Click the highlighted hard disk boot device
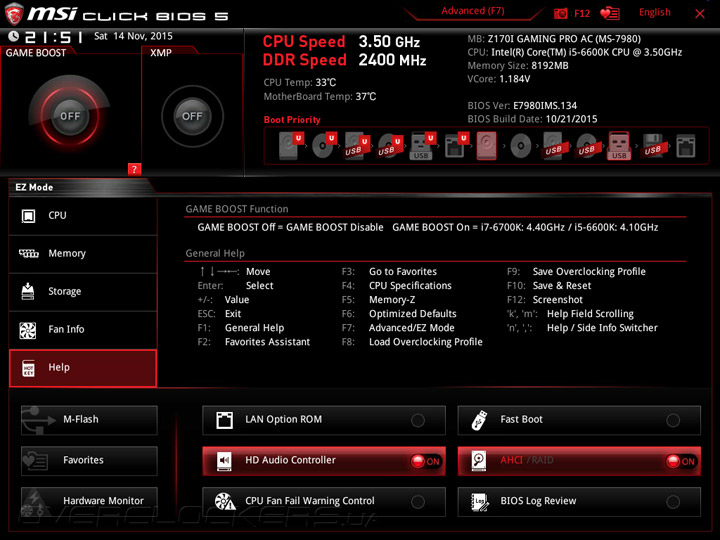This screenshot has width=720, height=540. [x=487, y=146]
